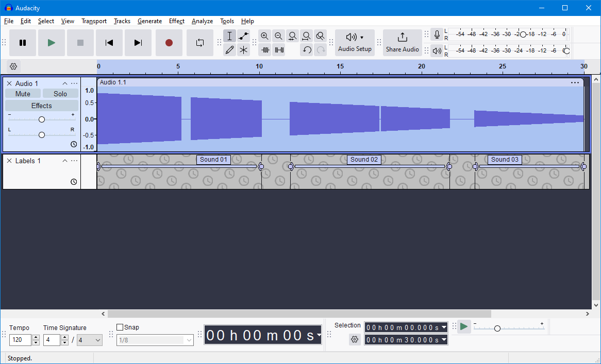Open the Analyze menu

click(203, 21)
